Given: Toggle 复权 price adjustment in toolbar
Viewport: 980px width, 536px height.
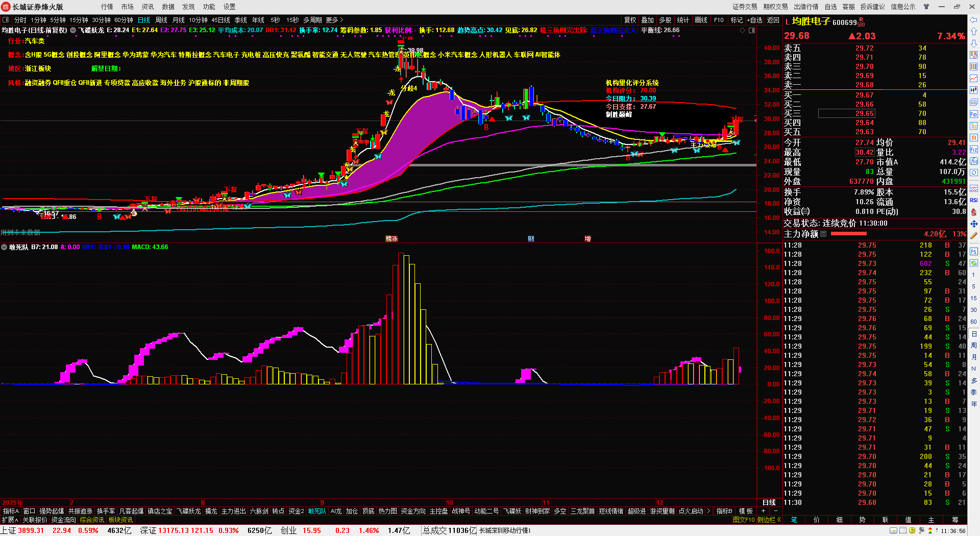Looking at the screenshot, I should click(x=630, y=20).
